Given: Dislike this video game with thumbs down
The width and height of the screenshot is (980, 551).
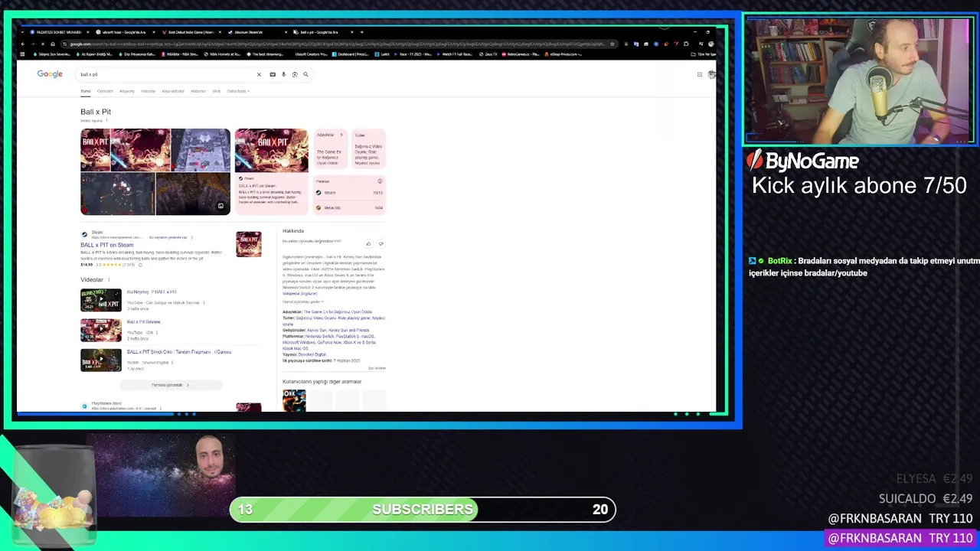Looking at the screenshot, I should [x=381, y=243].
